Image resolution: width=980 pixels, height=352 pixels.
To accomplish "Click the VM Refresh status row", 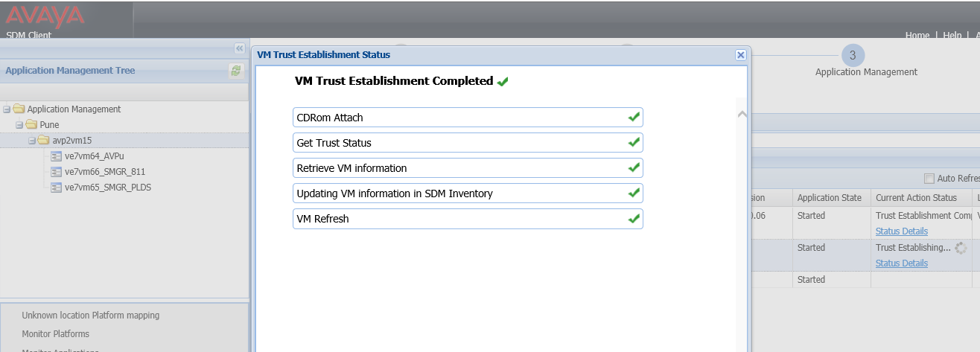I will (468, 219).
